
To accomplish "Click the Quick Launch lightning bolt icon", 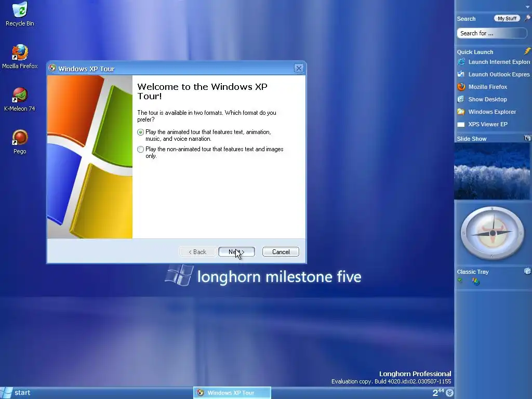I will (x=527, y=51).
